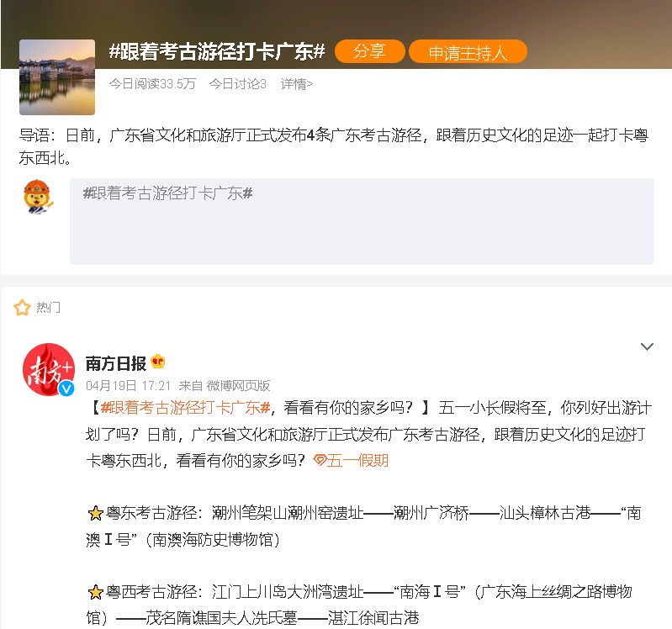Click the star emoji before 粤西考古游径
672x629 pixels.
[96, 592]
